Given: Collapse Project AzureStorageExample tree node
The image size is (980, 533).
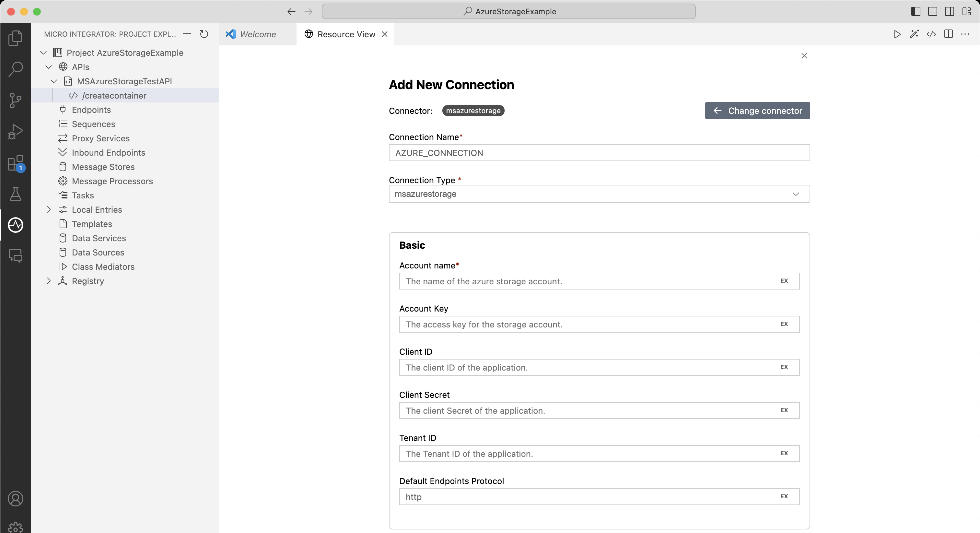Looking at the screenshot, I should pyautogui.click(x=43, y=53).
